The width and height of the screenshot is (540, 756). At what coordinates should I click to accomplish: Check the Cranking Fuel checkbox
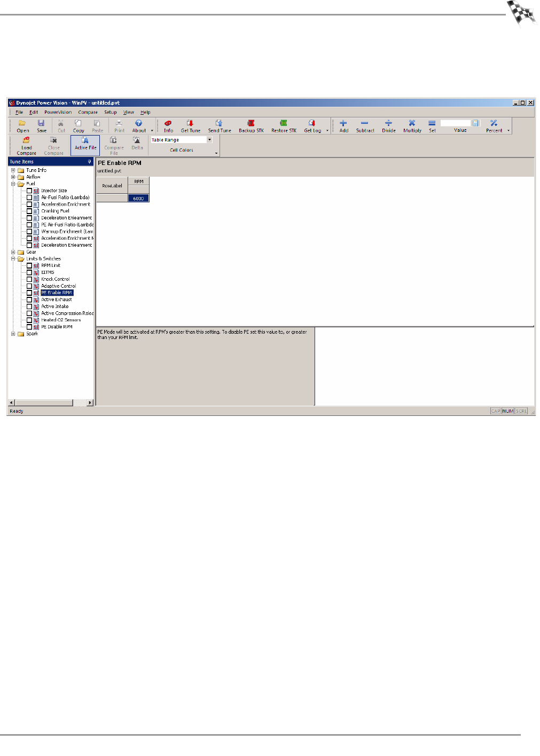pos(29,211)
